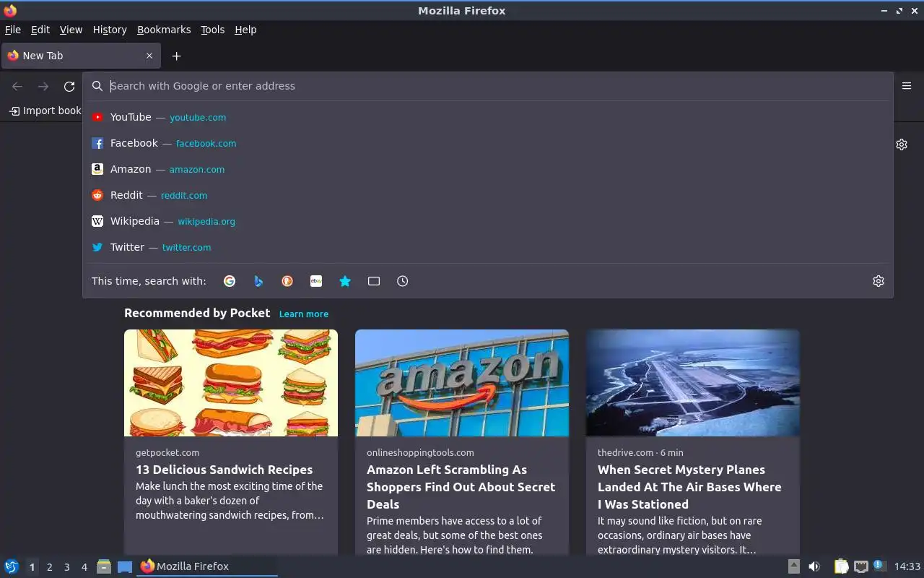Open Amazon Left Scrambling article headline

coord(461,487)
